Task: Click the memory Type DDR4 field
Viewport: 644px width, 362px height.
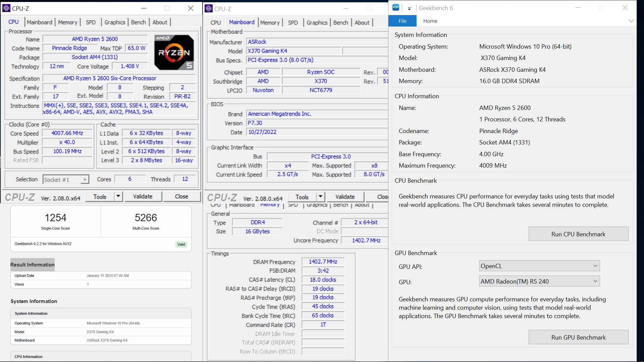Action: point(258,222)
